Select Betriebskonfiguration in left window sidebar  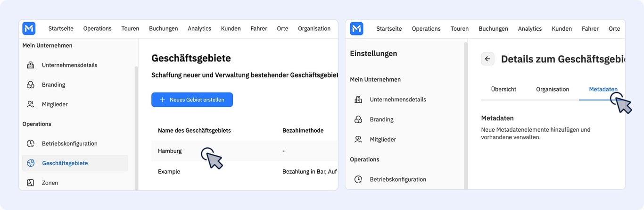(70, 143)
